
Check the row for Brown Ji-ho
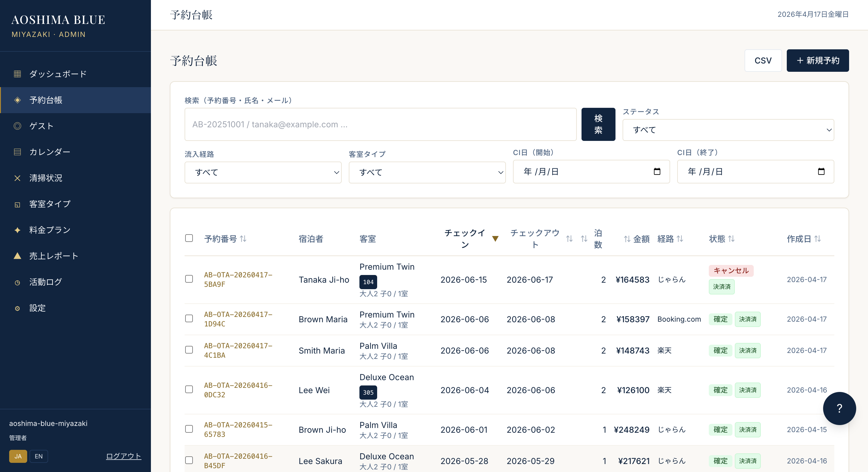tap(189, 429)
